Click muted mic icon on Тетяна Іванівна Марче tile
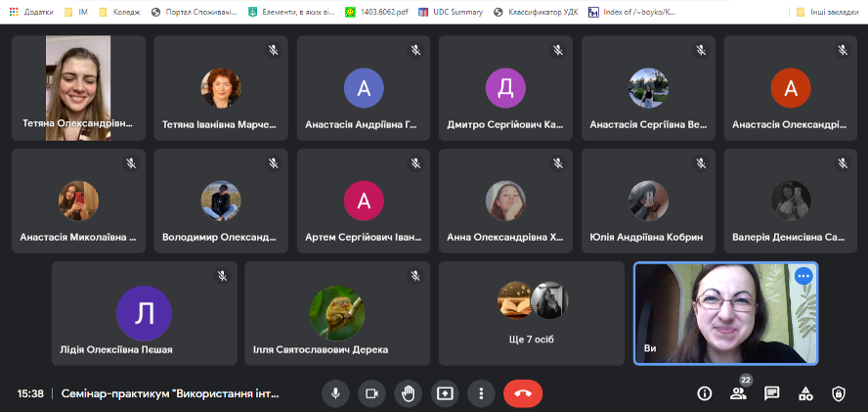This screenshot has height=412, width=868. (273, 50)
